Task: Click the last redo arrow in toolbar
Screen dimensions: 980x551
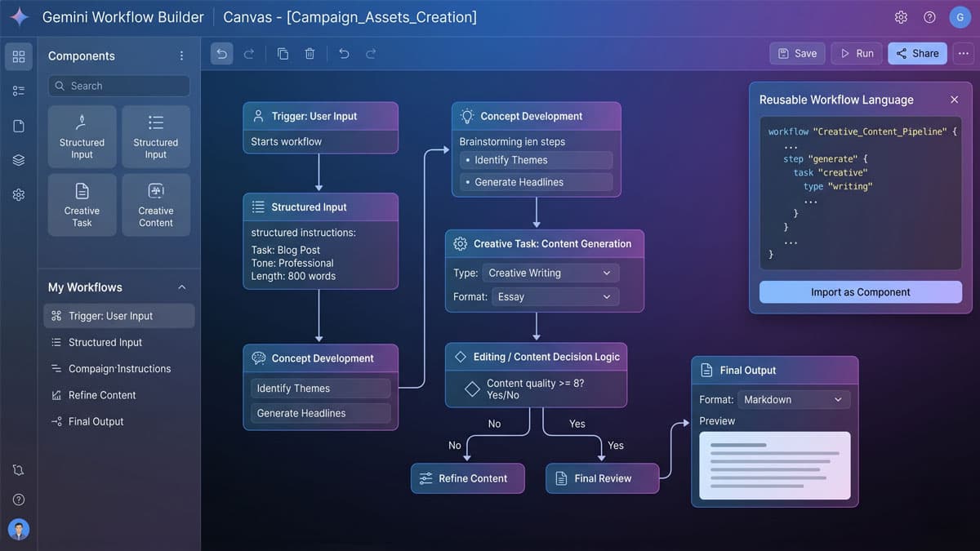Action: tap(371, 53)
